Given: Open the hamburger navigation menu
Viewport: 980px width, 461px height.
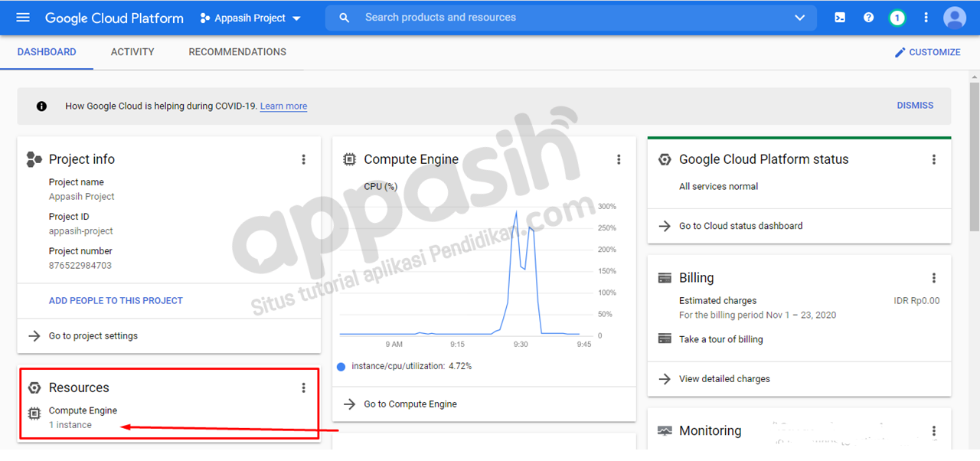Looking at the screenshot, I should [23, 18].
